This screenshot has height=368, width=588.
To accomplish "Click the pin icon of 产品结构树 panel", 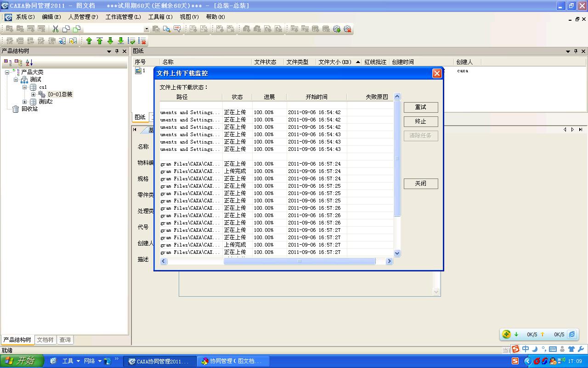I will pos(117,51).
